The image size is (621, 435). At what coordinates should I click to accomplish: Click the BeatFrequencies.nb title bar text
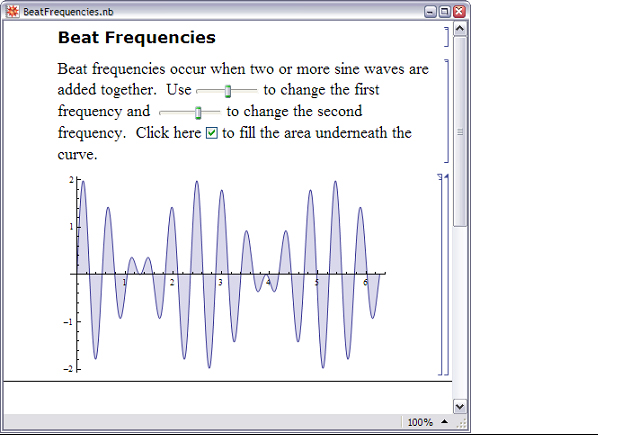coord(68,12)
